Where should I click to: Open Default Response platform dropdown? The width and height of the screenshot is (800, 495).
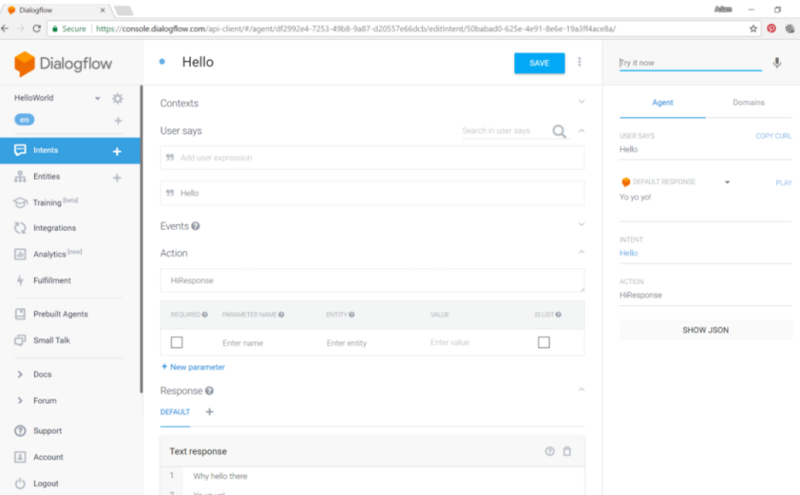click(x=727, y=182)
